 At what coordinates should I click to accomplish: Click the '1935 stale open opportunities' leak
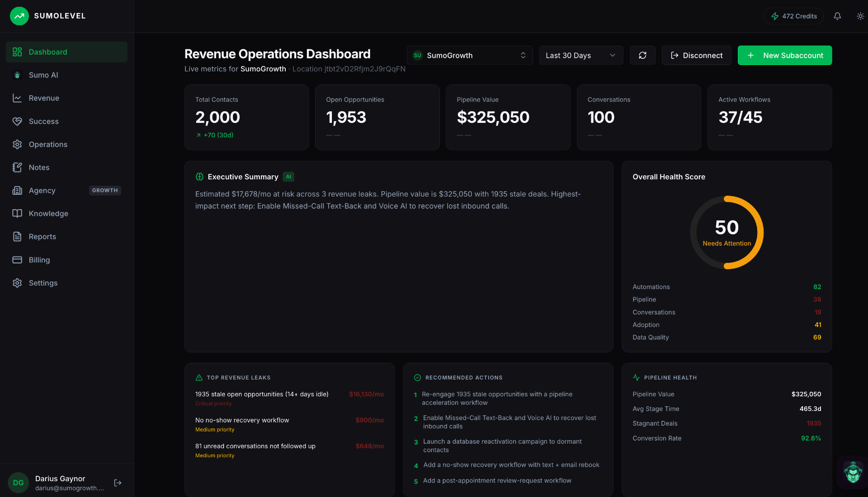tap(262, 394)
